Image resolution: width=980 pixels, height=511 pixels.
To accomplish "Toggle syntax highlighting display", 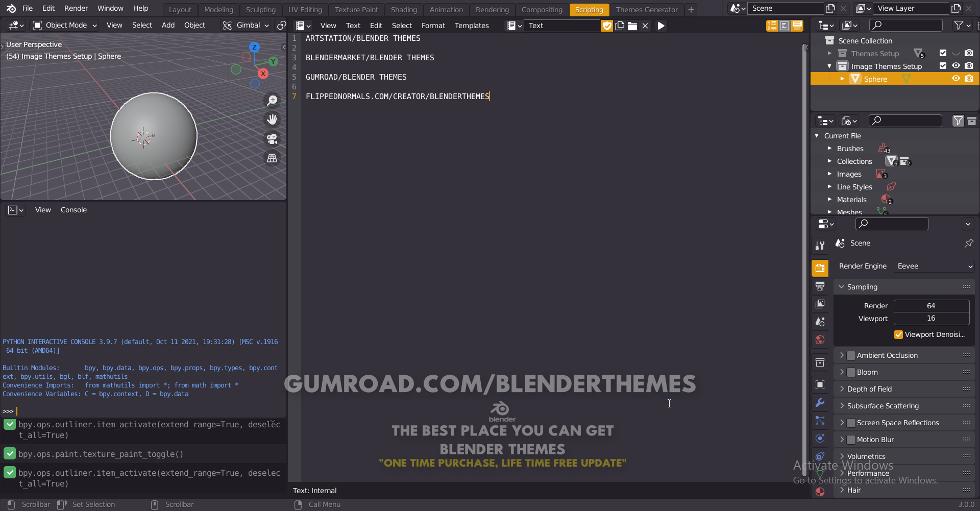I will tap(797, 26).
